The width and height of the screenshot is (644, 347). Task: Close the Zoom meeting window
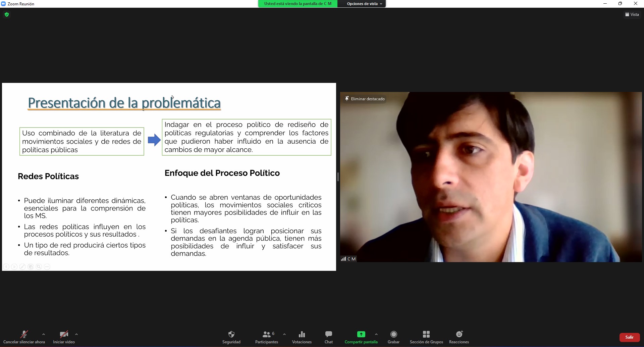click(x=636, y=4)
